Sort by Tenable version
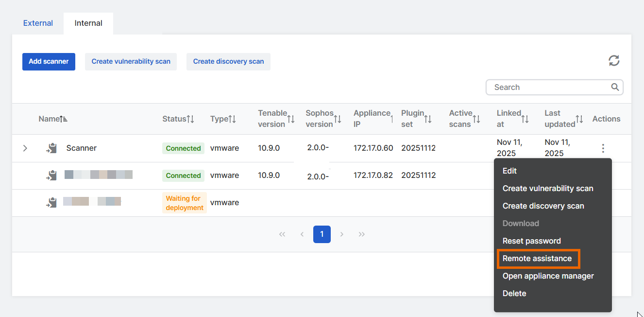The image size is (644, 317). [x=291, y=119]
